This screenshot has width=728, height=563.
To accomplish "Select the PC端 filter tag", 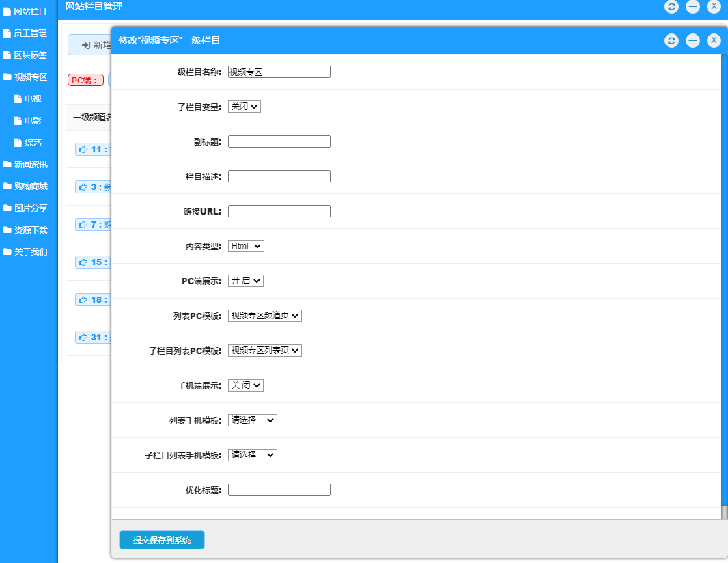I will coord(85,80).
